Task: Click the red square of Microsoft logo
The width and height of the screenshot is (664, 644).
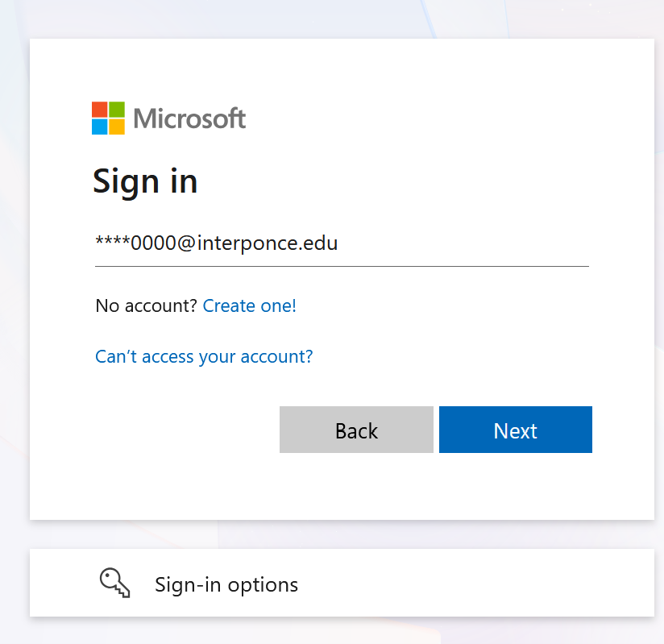Action: (x=99, y=109)
